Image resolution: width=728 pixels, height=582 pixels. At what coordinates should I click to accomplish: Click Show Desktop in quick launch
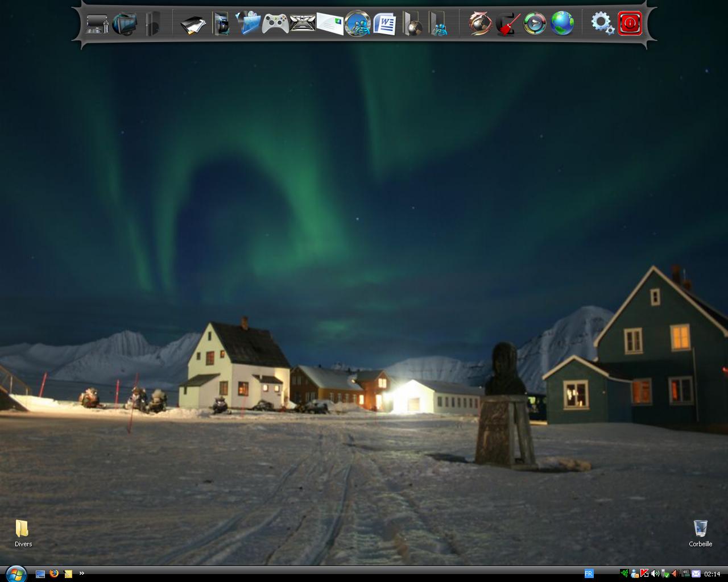(x=40, y=574)
